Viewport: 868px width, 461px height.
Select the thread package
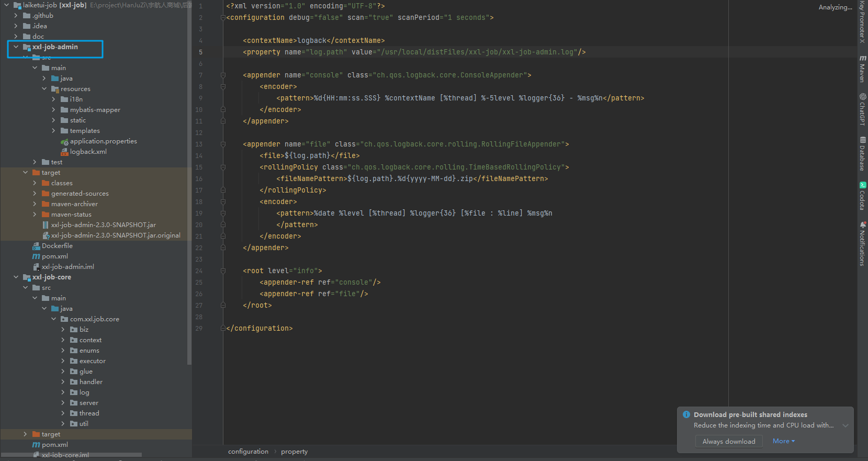tap(89, 413)
